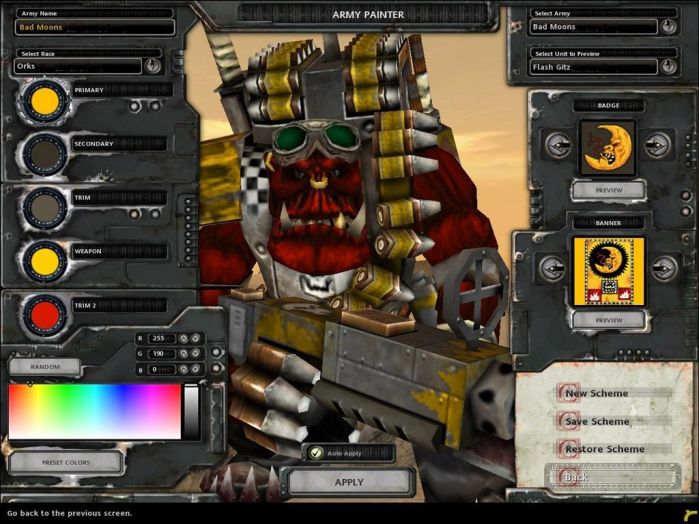This screenshot has width=699, height=524.
Task: Pick a hue in the rainbow color spectrum
Action: point(95,412)
